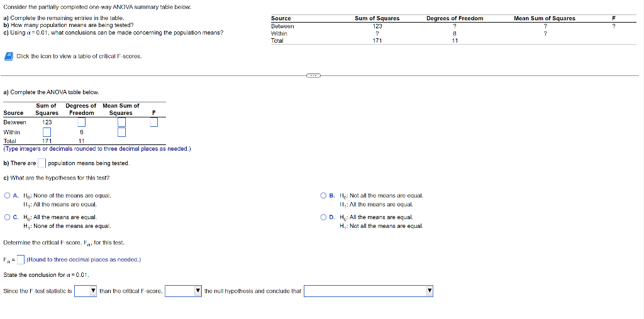The image size is (644, 319).
Task: Click Between mean sum of squares input box
Action: tap(121, 122)
